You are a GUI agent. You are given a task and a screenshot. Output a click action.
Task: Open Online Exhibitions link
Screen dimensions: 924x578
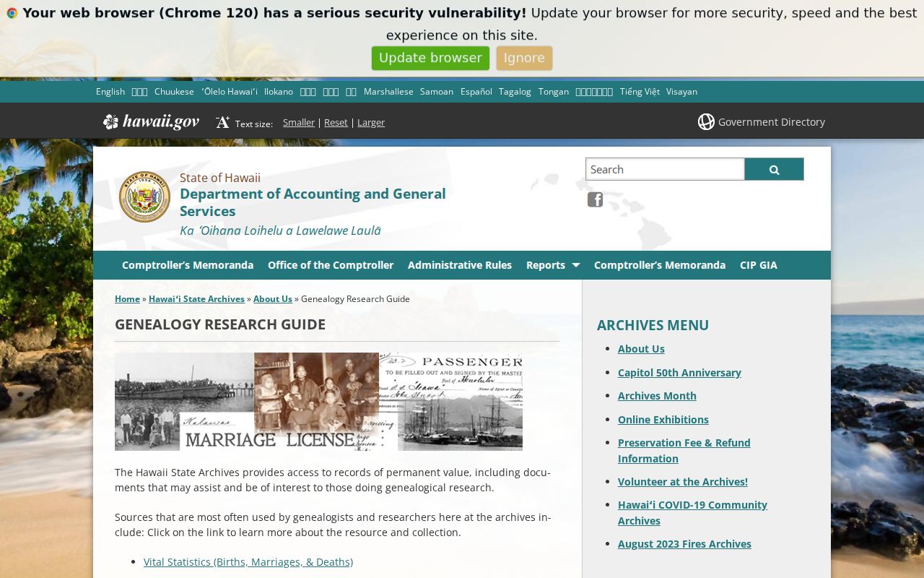point(663,419)
